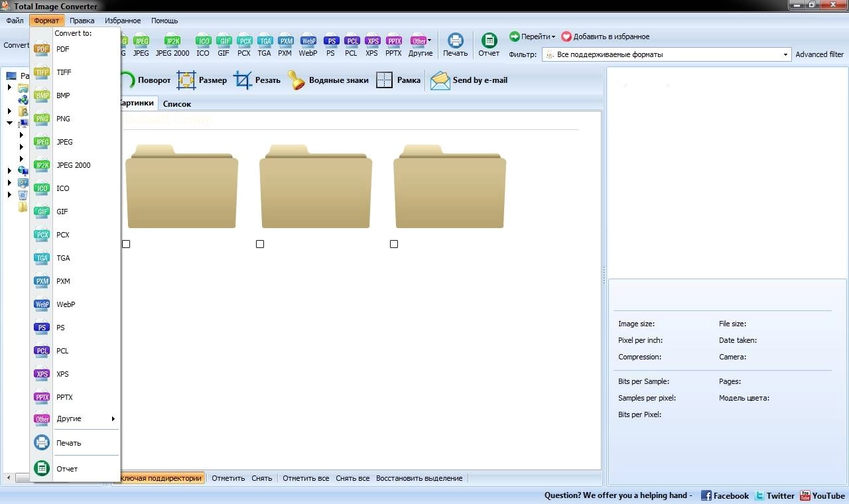Choose TIFF in the Convert to menu
Screen dimensions: 849x504
(x=75, y=72)
